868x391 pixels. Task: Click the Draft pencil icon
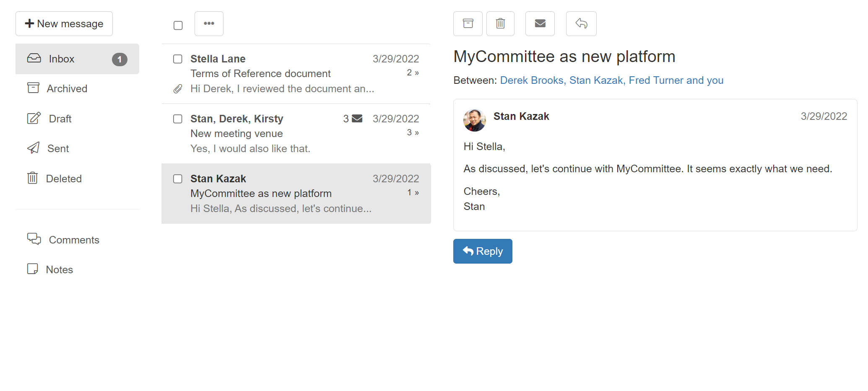pos(34,118)
